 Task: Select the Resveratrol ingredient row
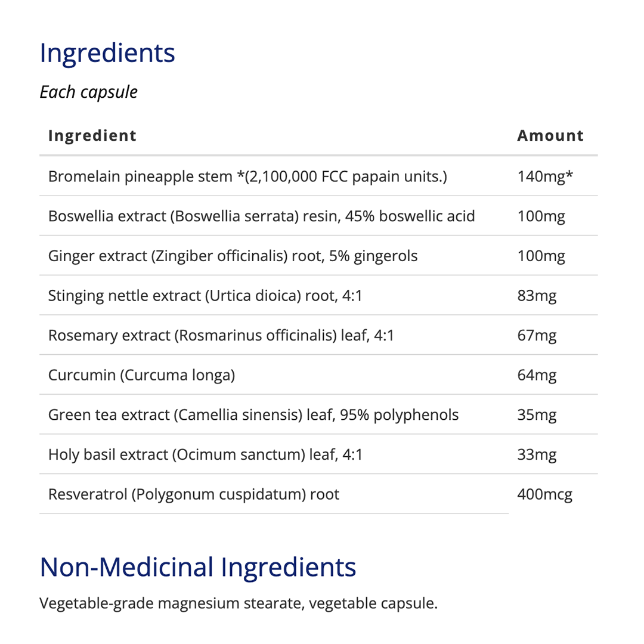193,494
